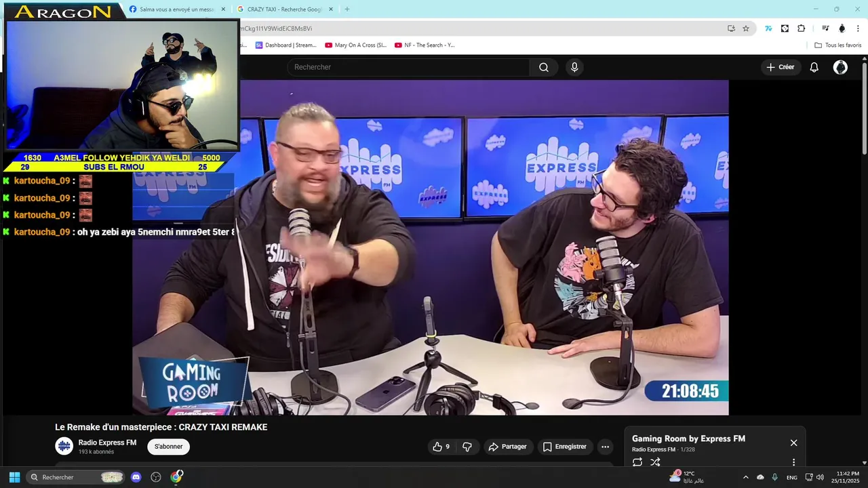Click the ENG language indicator
This screenshot has height=488, width=868.
(x=791, y=477)
